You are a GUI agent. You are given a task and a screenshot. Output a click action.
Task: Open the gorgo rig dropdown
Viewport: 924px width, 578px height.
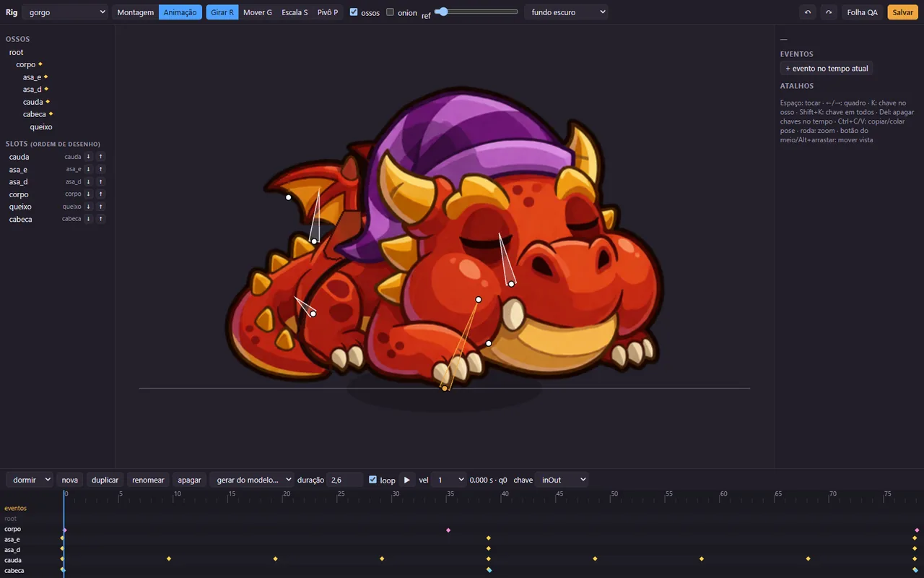click(x=64, y=12)
